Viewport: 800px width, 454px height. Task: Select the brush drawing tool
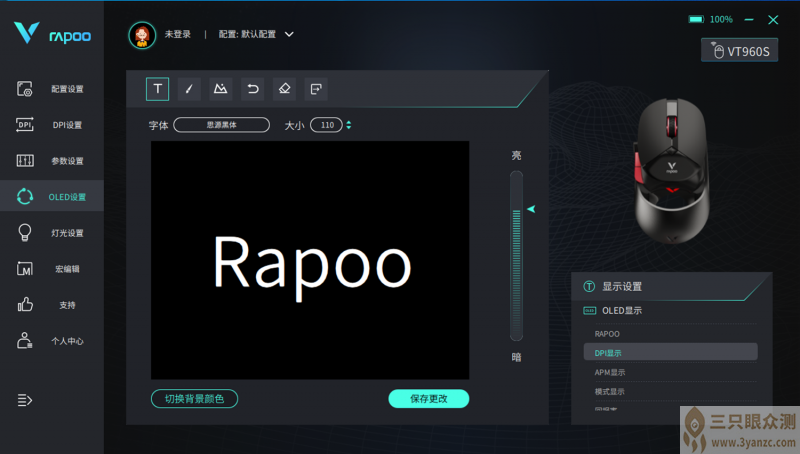[x=189, y=89]
